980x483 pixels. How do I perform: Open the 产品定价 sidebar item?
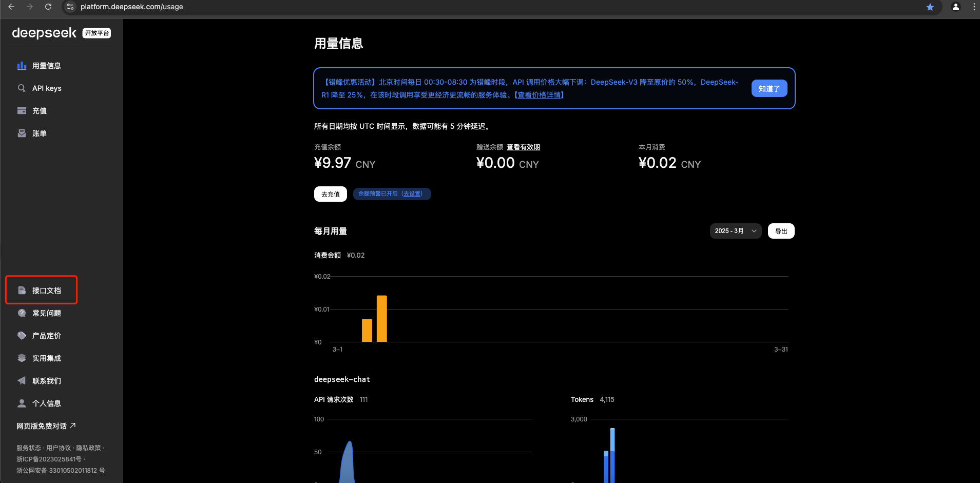click(x=62, y=336)
